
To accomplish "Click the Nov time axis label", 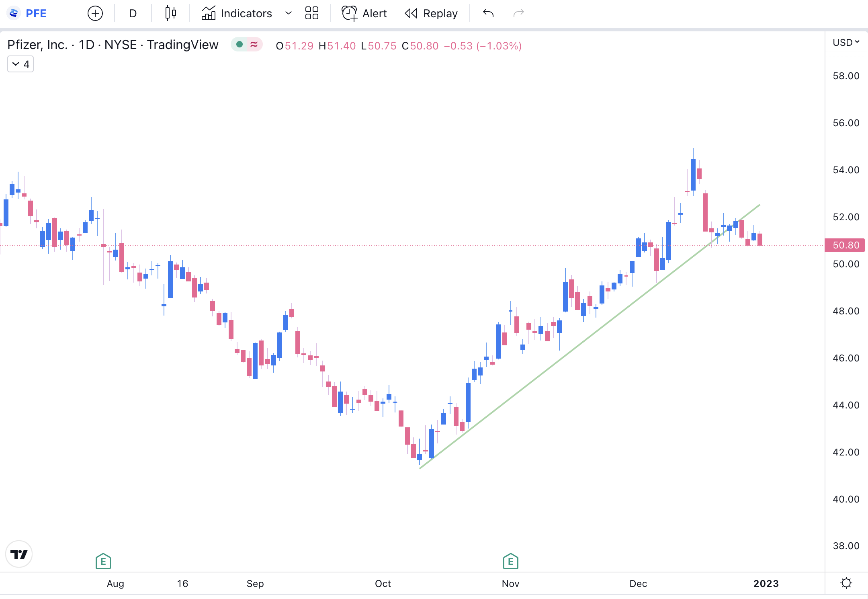I will [510, 583].
